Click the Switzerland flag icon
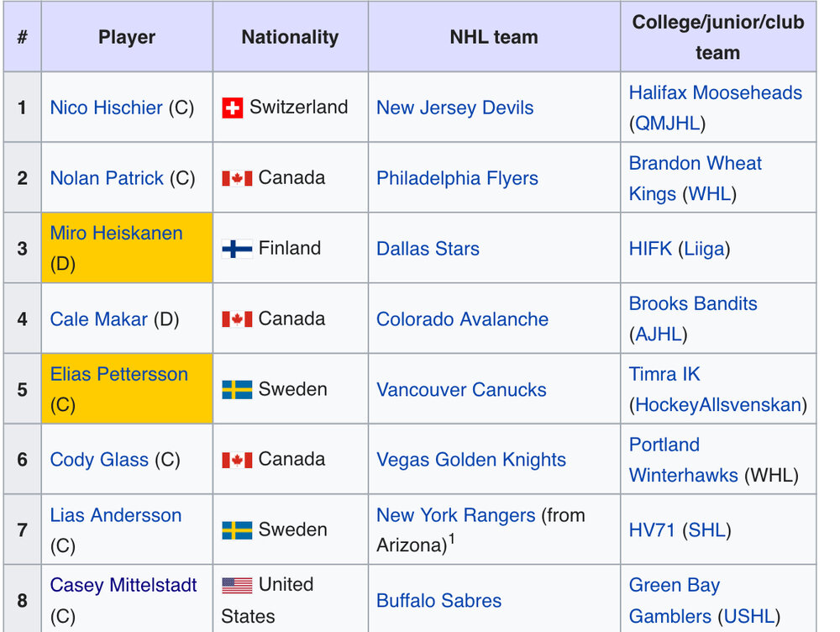The width and height of the screenshot is (840, 632). point(232,108)
